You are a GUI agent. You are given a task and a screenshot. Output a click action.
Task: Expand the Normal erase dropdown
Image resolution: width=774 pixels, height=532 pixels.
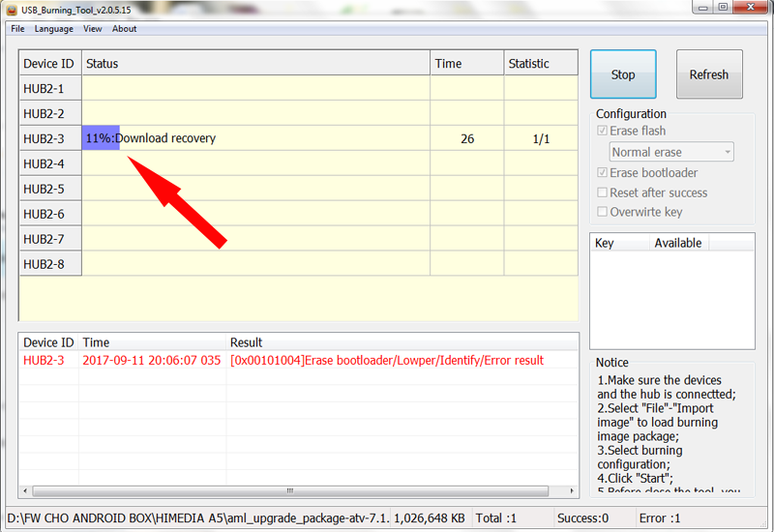coord(671,152)
